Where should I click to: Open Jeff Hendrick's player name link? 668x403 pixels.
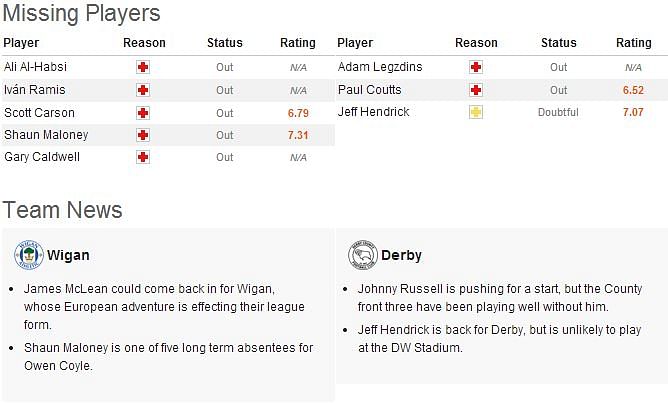tap(374, 112)
